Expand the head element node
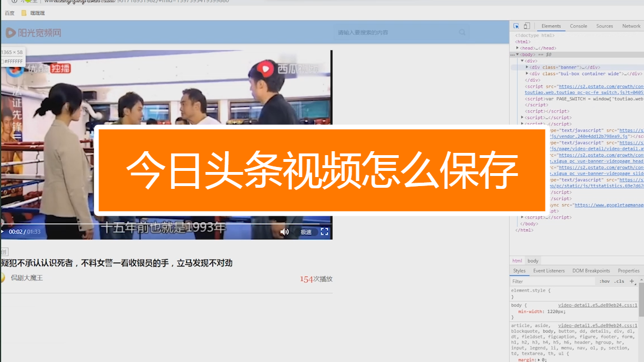The height and width of the screenshot is (362, 644). pyautogui.click(x=517, y=48)
